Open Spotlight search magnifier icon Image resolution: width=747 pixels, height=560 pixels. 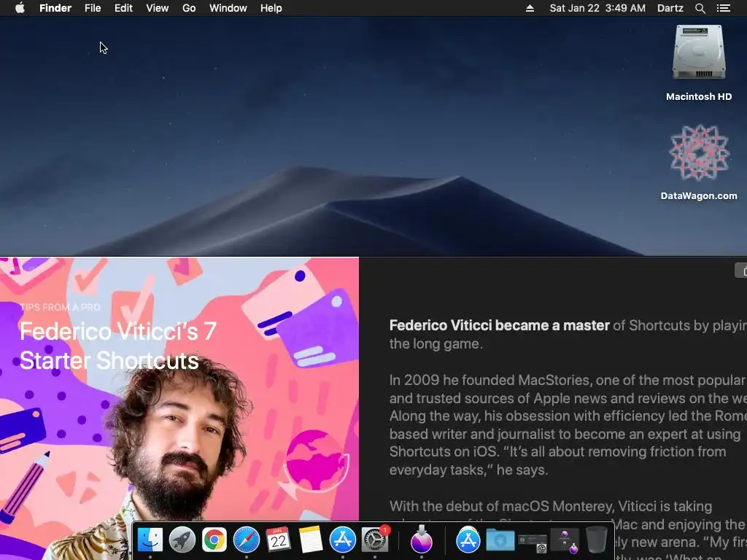coord(700,8)
